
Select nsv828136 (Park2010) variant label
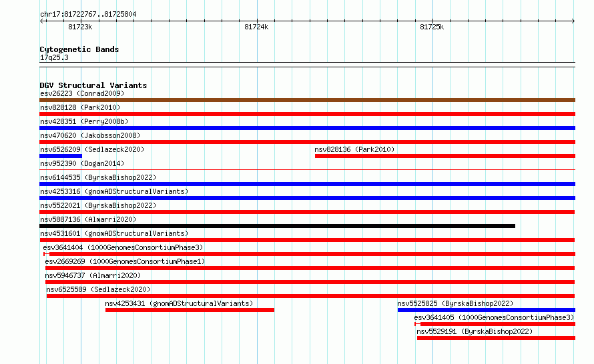click(x=354, y=149)
